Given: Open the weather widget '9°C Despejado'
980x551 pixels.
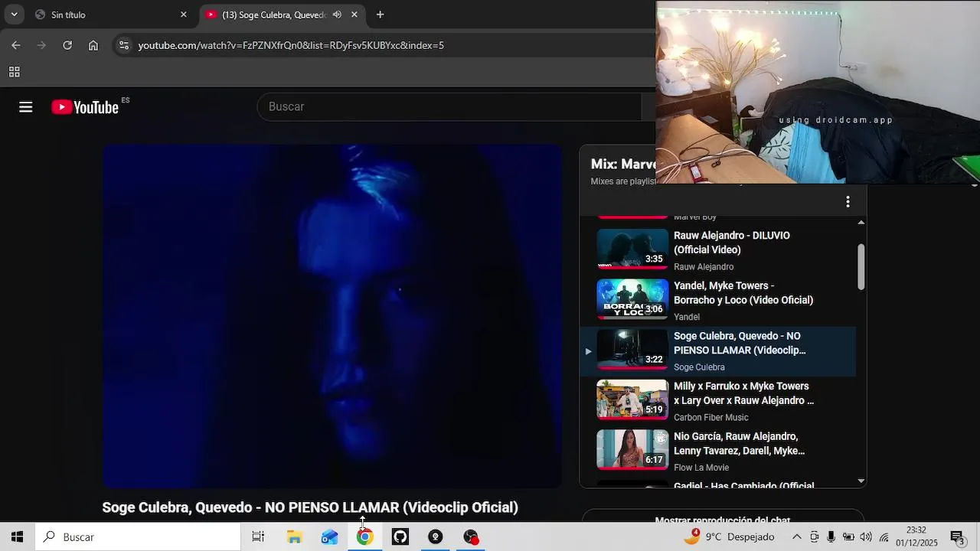Looking at the screenshot, I should (729, 537).
